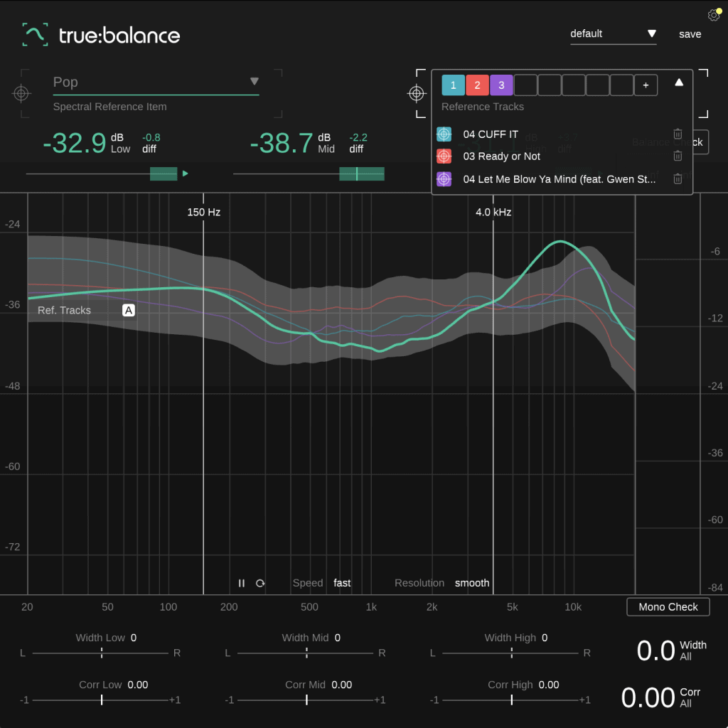Switch to reference track slot 3
The height and width of the screenshot is (728, 728).
(x=501, y=85)
